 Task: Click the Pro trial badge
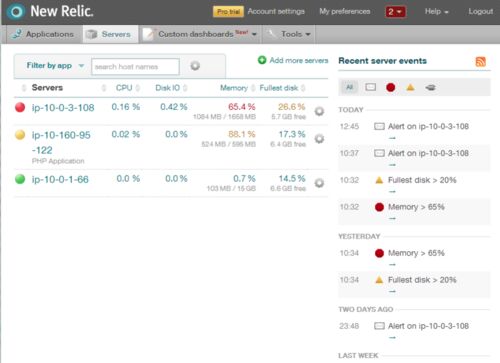click(x=228, y=12)
